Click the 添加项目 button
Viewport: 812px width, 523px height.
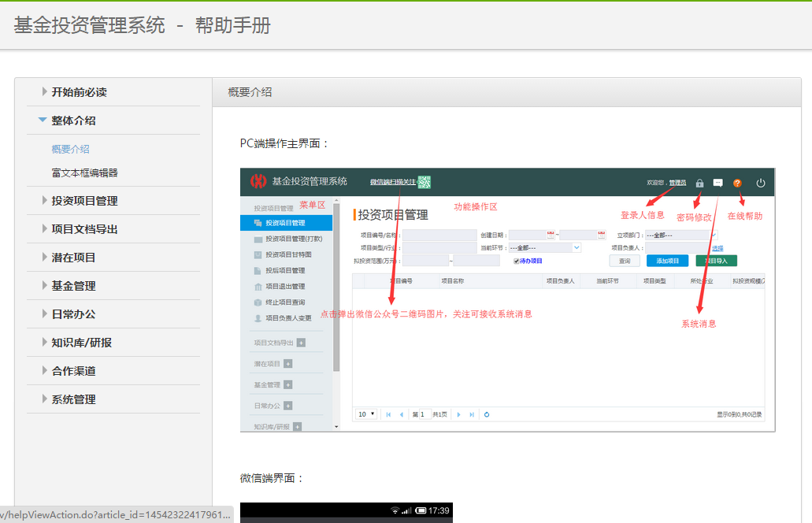tap(668, 261)
